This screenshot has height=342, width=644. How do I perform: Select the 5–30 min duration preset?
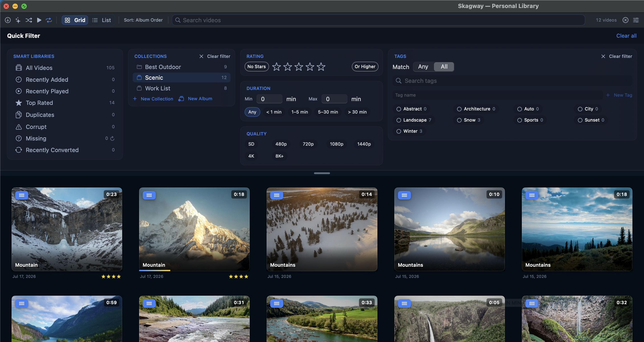pos(328,112)
